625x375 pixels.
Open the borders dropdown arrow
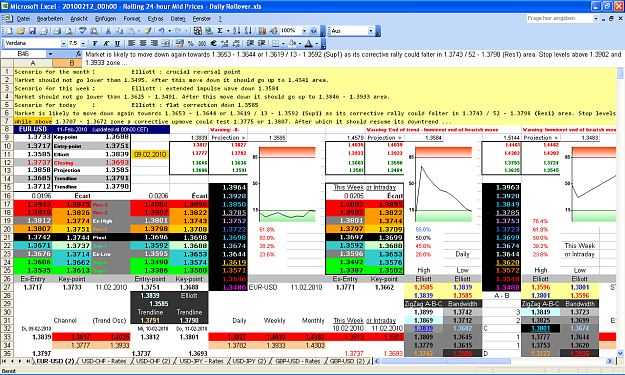coord(283,43)
